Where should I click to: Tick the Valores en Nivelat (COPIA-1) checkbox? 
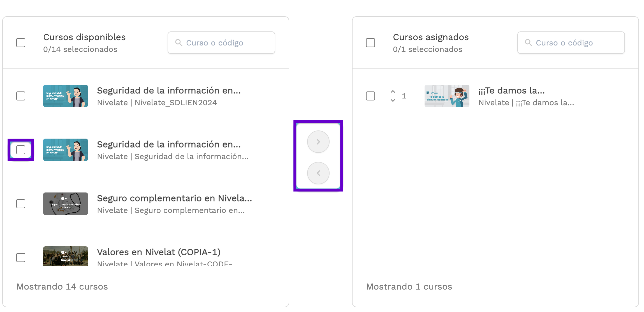pos(21,258)
